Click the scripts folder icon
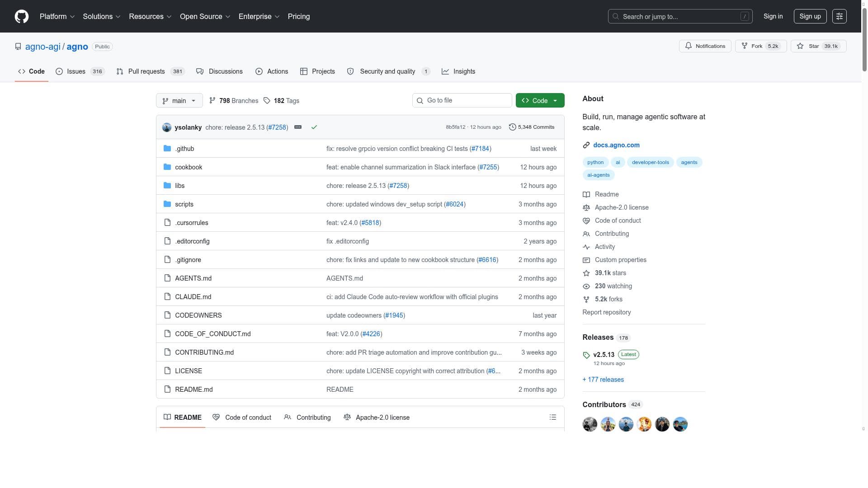The width and height of the screenshot is (868, 488). tap(167, 204)
